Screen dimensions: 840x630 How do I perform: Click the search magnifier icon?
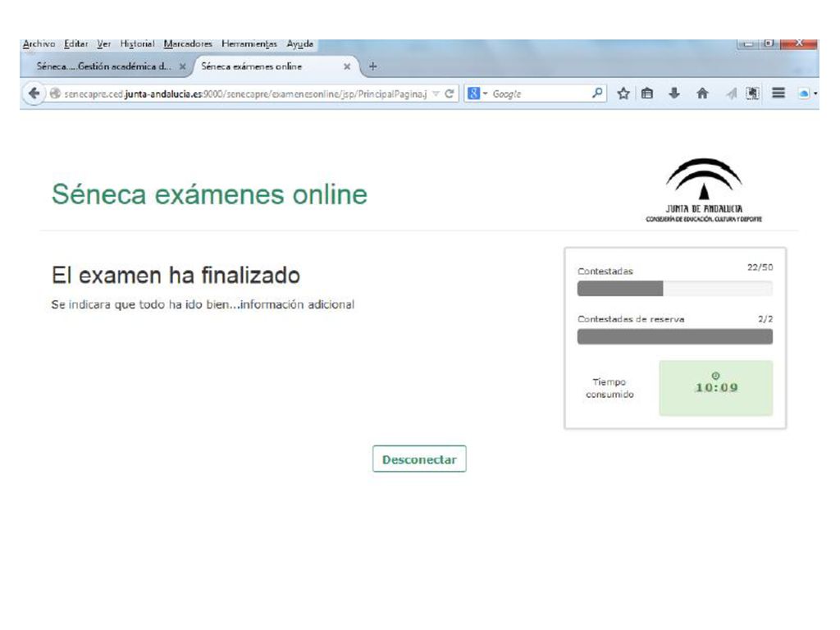597,94
